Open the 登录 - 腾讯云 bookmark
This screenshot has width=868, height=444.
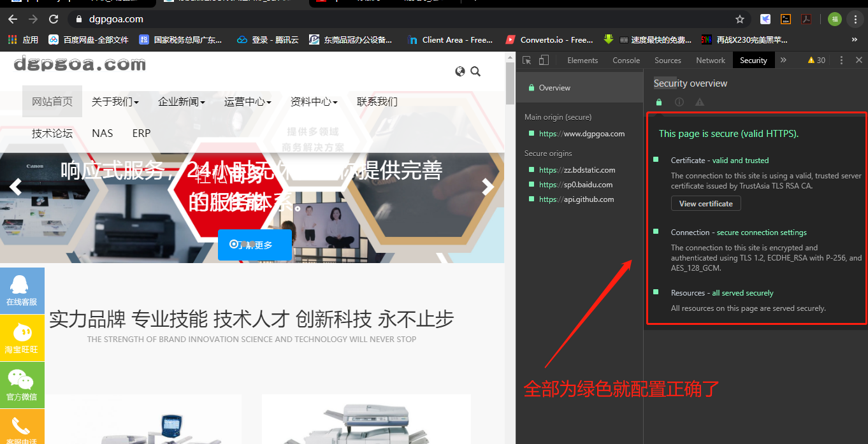(268, 39)
